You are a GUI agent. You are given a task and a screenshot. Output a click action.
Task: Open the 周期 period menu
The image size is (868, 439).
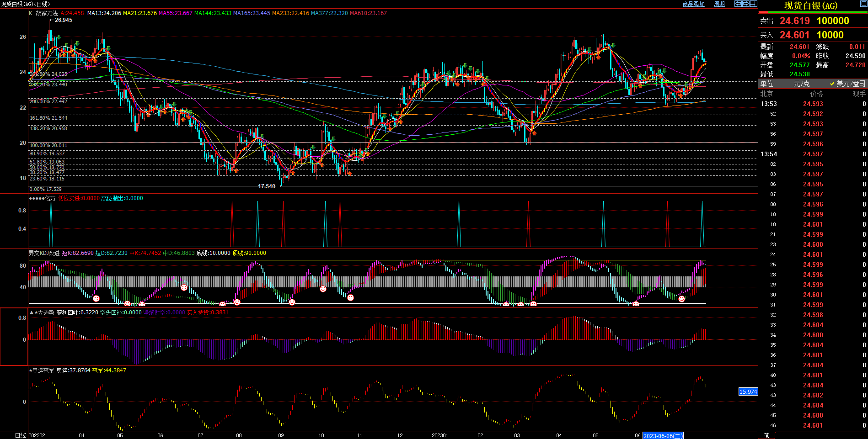pyautogui.click(x=719, y=4)
